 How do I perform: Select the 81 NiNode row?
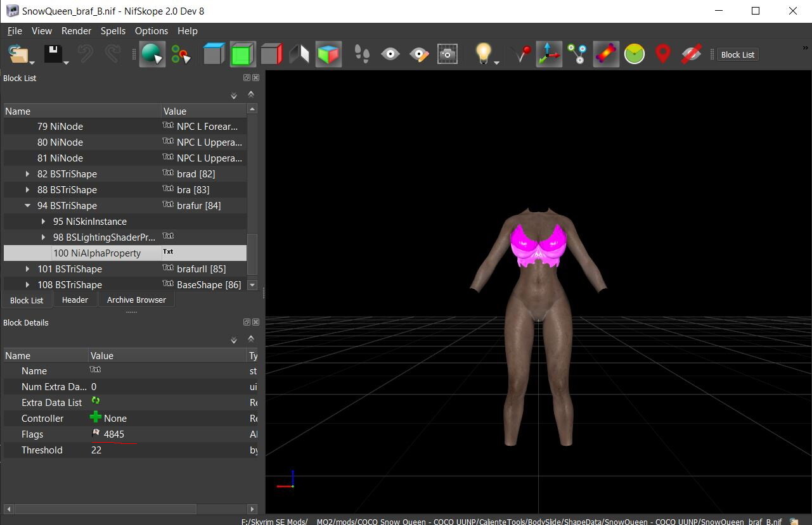click(x=125, y=158)
